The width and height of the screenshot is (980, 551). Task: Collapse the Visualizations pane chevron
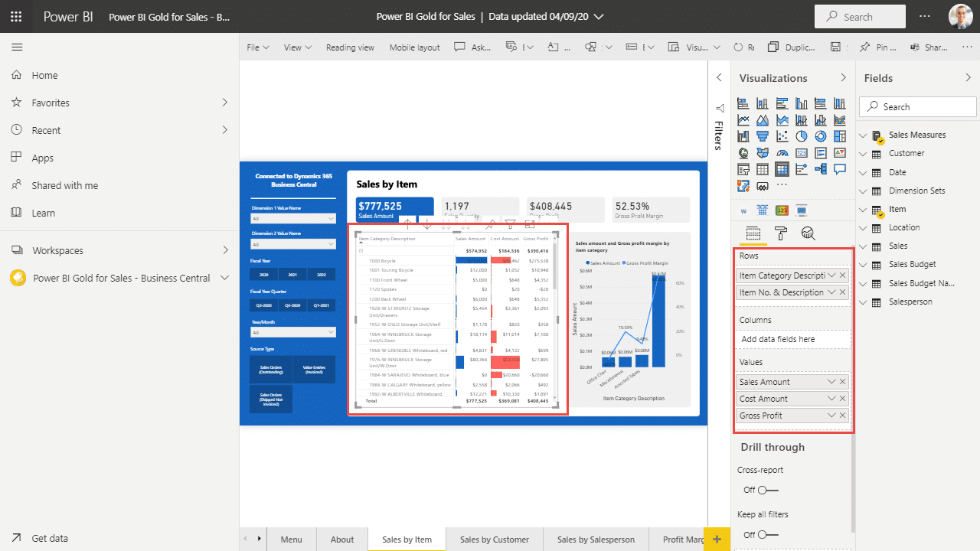click(843, 78)
